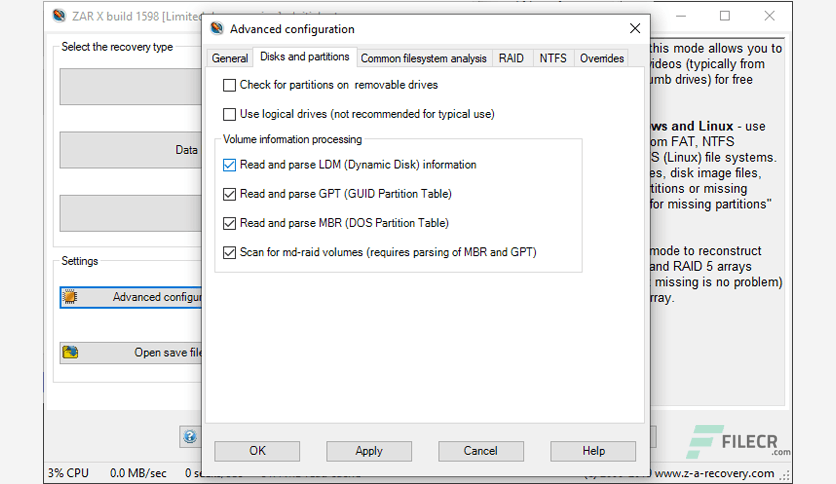Open Help from the dialog

(x=593, y=451)
